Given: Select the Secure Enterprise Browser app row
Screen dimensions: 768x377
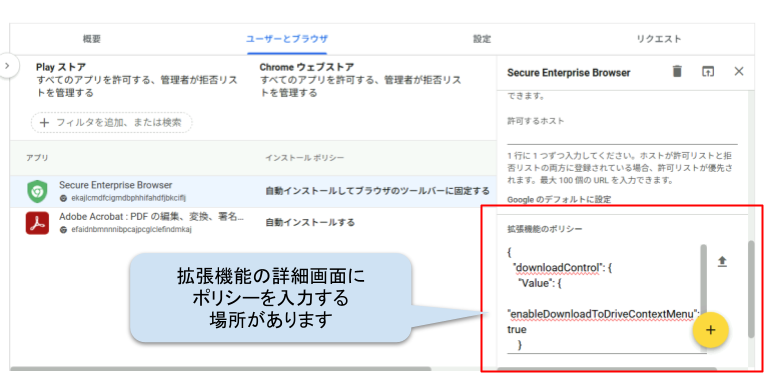Looking at the screenshot, I should pos(252,191).
